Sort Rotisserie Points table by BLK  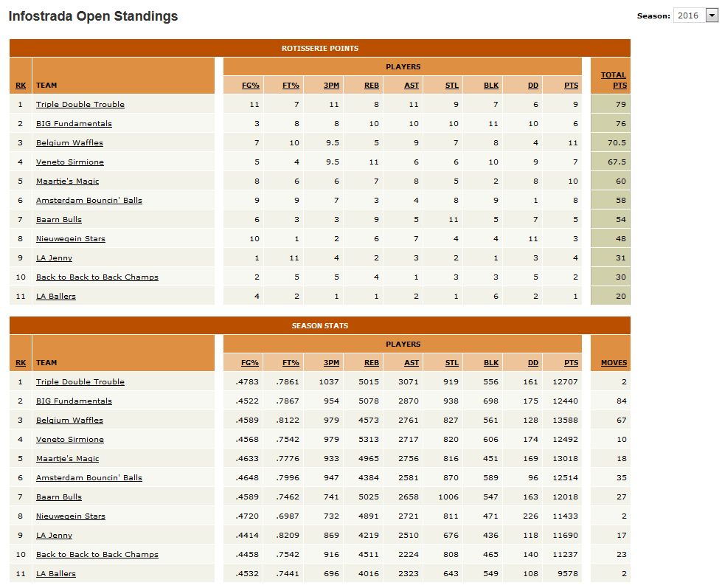(x=491, y=85)
